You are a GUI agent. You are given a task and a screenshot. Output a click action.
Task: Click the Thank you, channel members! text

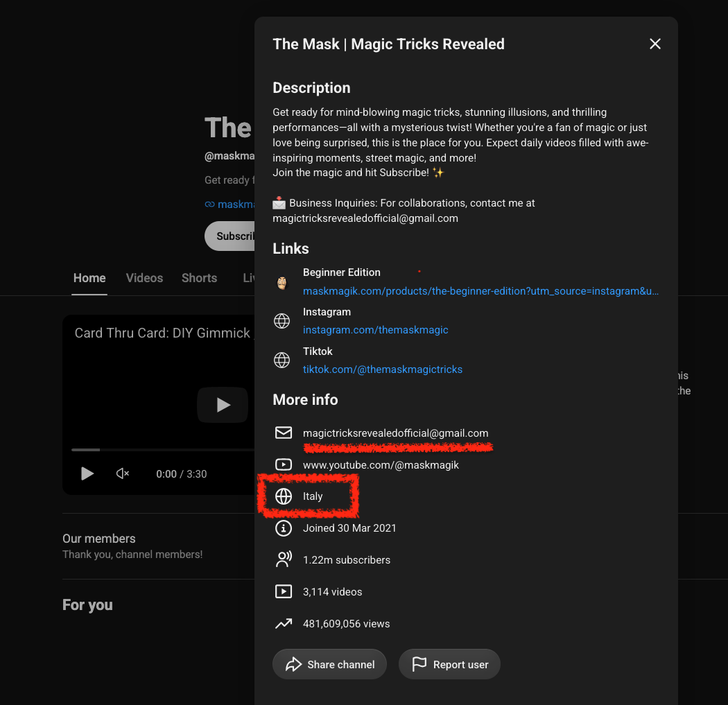[x=132, y=554]
